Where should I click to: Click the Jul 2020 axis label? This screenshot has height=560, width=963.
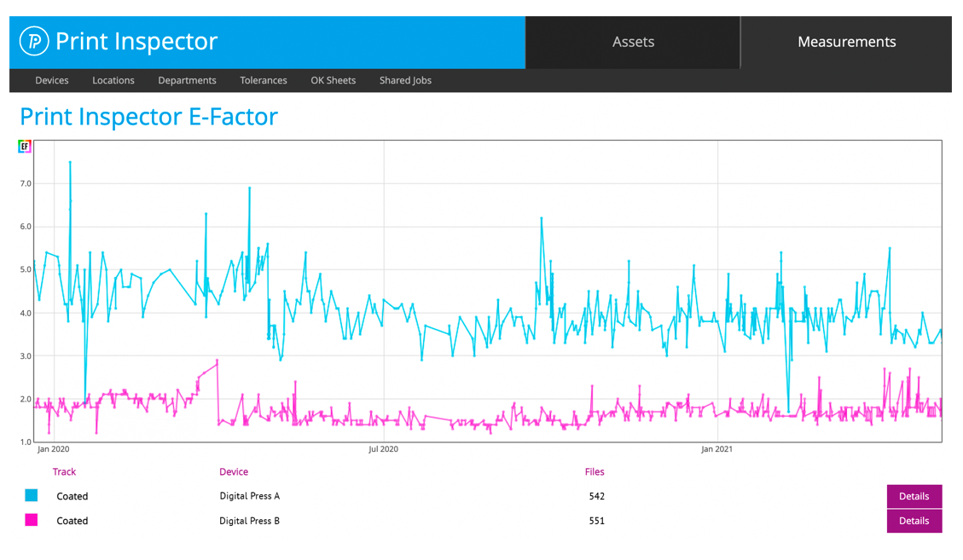(x=383, y=448)
